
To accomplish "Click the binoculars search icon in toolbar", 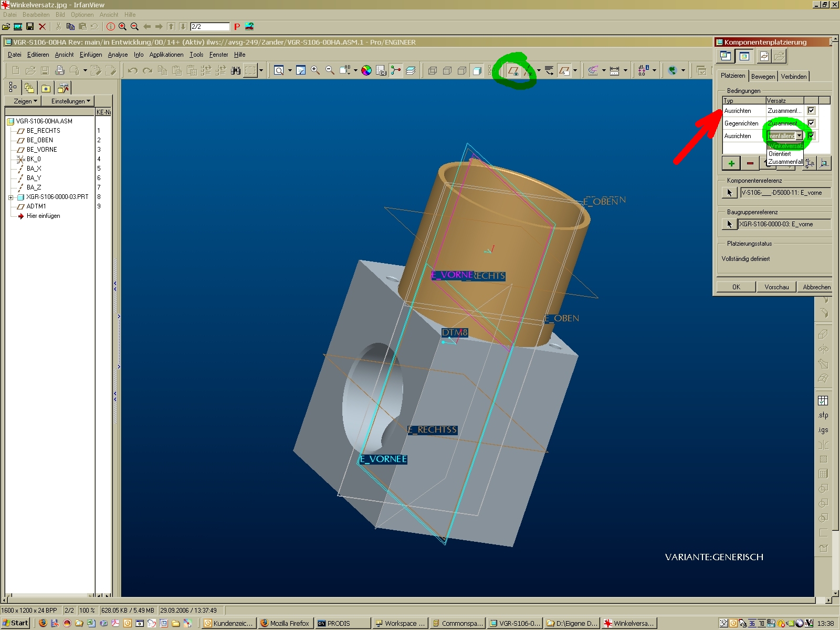I will click(x=236, y=70).
